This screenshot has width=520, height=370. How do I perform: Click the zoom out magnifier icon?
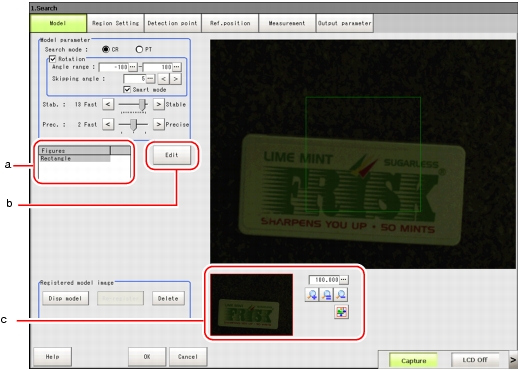[x=341, y=294]
